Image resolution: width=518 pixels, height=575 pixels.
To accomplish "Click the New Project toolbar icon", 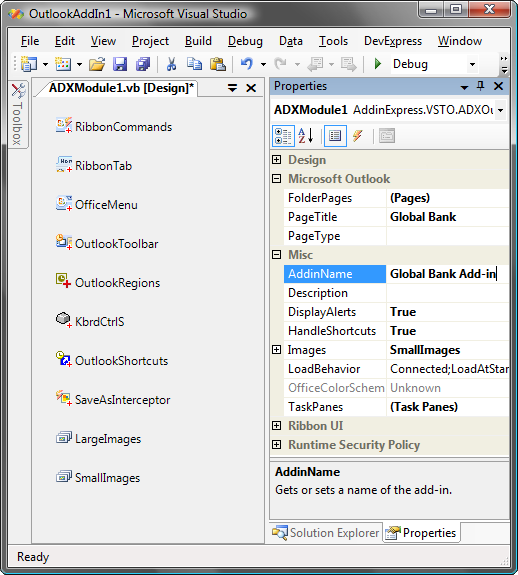I will pos(29,64).
